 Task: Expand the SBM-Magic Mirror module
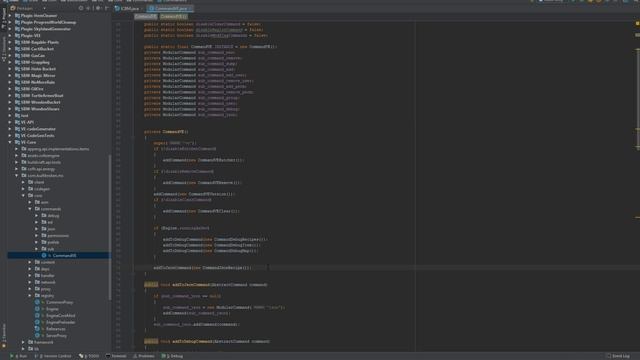10,76
